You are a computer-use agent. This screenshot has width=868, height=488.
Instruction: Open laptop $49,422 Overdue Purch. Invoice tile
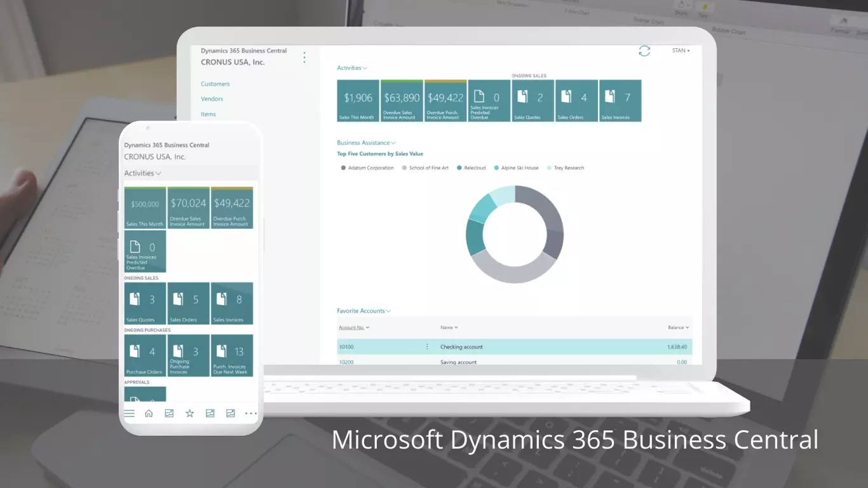(445, 100)
